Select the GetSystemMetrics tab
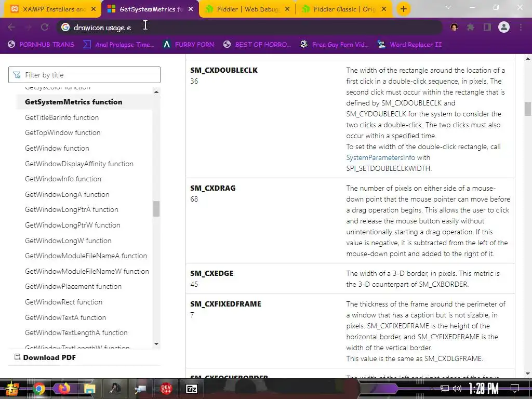The image size is (532, 399). click(150, 9)
